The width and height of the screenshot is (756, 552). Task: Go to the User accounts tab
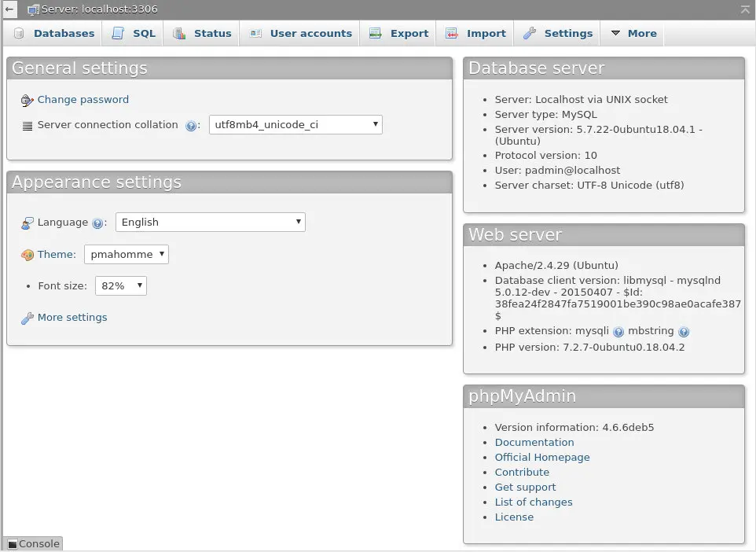(x=301, y=34)
